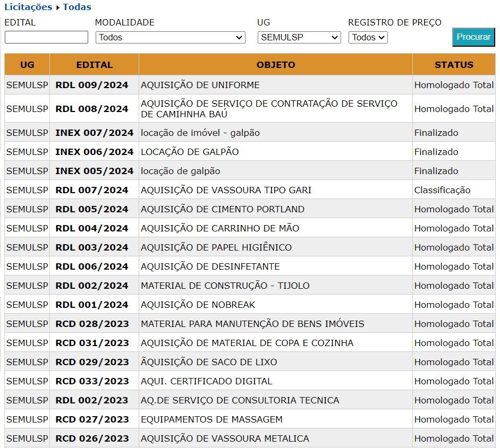The height and width of the screenshot is (448, 500).
Task: Open edital RCD 031/2023
Action: pyautogui.click(x=92, y=343)
